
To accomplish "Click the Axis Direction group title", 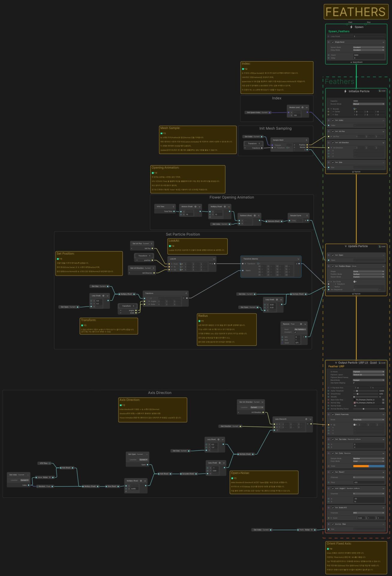I will pyautogui.click(x=160, y=393).
